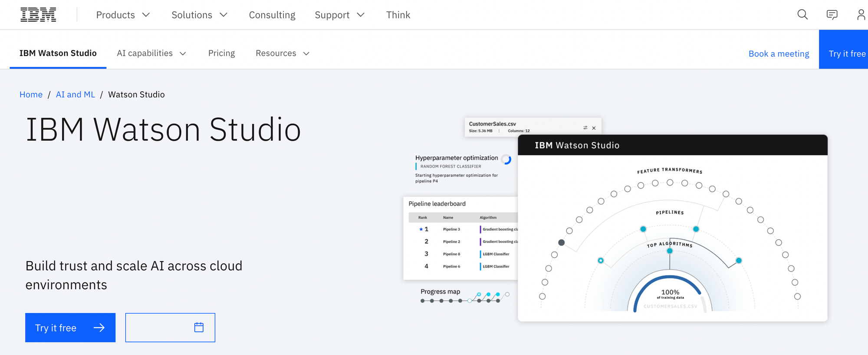Click the Progress map timeline dots
Viewport: 868px width, 355px height.
point(464,298)
